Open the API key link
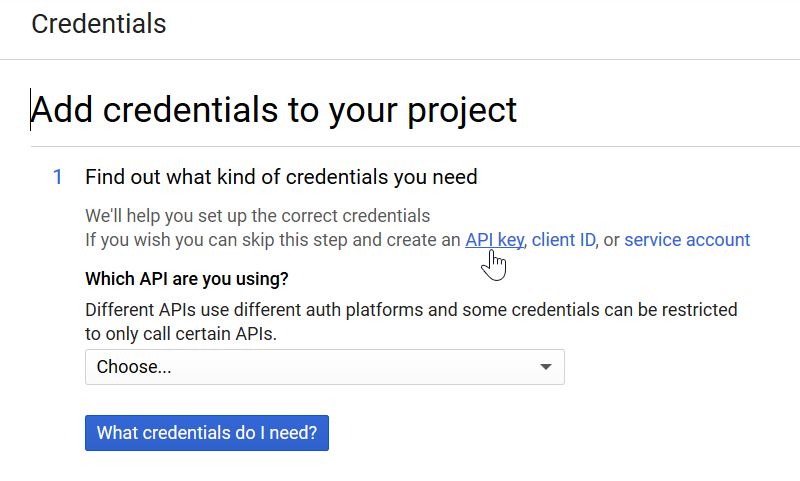Image resolution: width=800 pixels, height=481 pixels. tap(494, 240)
